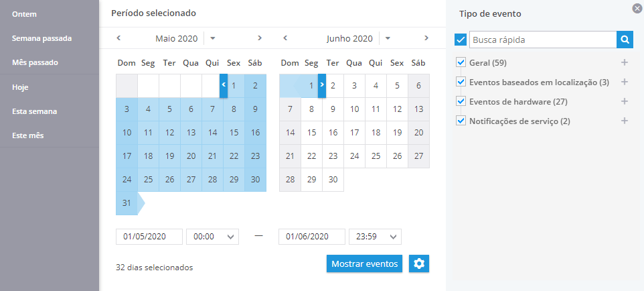This screenshot has width=644, height=291.
Task: Click the quick search magnifier icon
Action: (625, 40)
